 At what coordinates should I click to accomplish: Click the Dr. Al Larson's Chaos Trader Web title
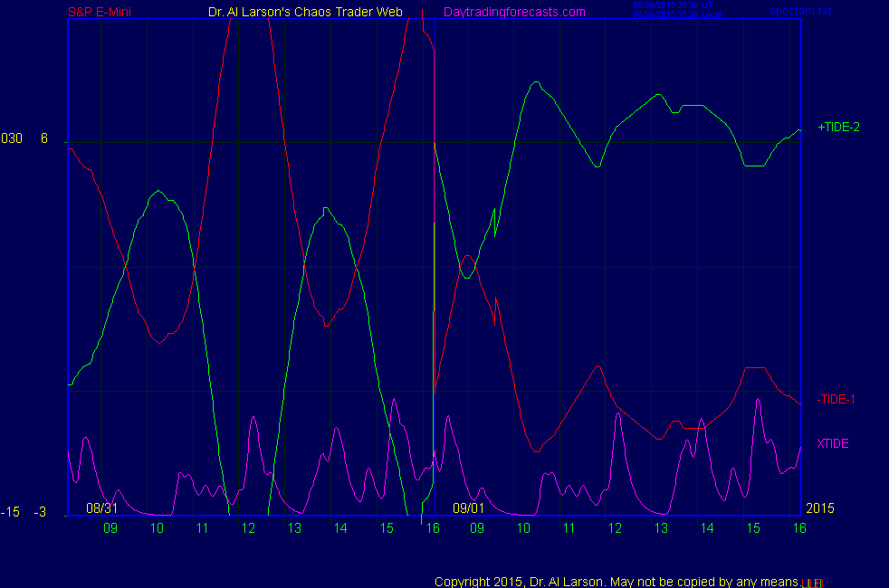(305, 12)
